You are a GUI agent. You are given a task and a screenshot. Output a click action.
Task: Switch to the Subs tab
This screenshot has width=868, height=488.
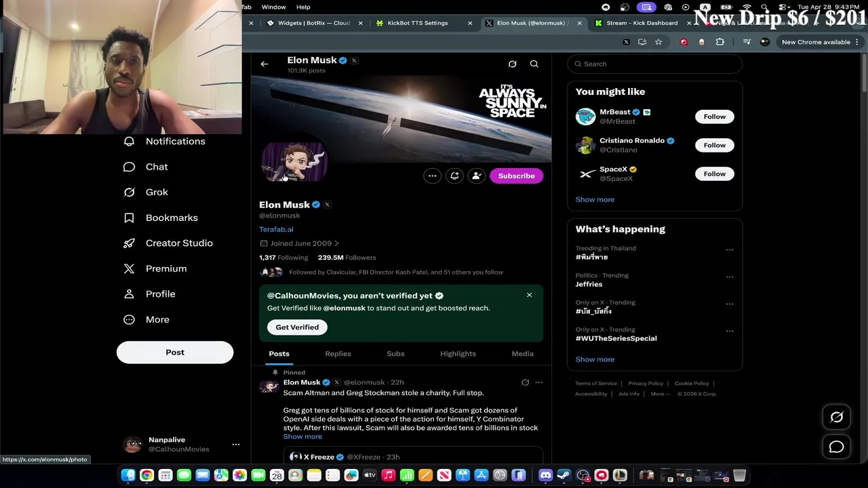pos(395,354)
